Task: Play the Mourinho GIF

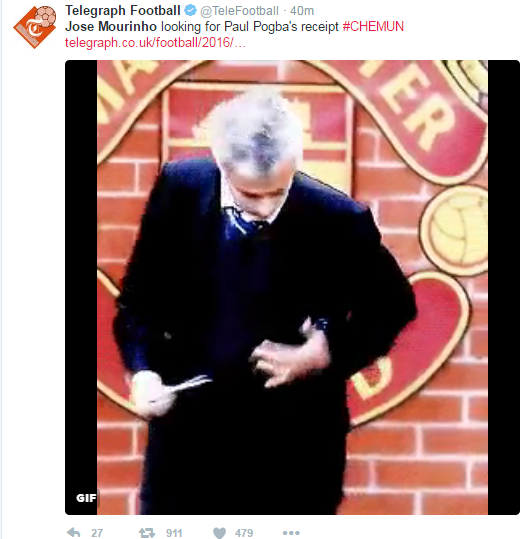Action: click(x=292, y=287)
